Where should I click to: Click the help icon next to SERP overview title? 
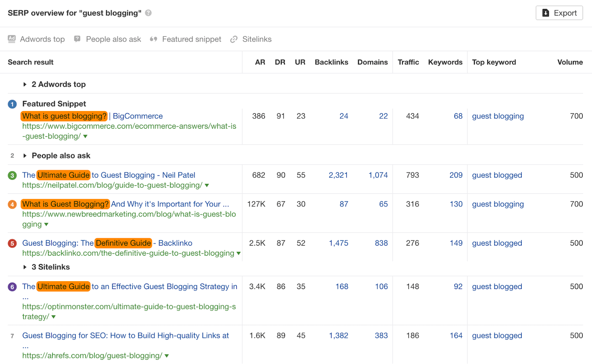[x=148, y=13]
